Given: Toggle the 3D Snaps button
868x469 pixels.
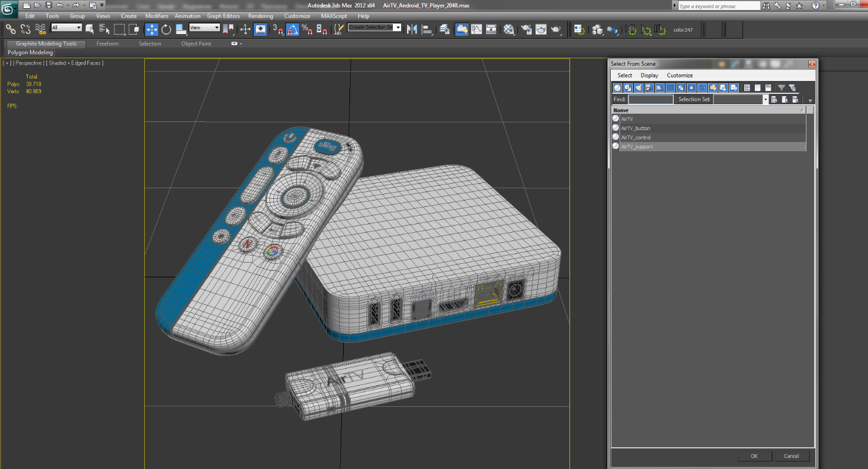Looking at the screenshot, I should tap(278, 29).
